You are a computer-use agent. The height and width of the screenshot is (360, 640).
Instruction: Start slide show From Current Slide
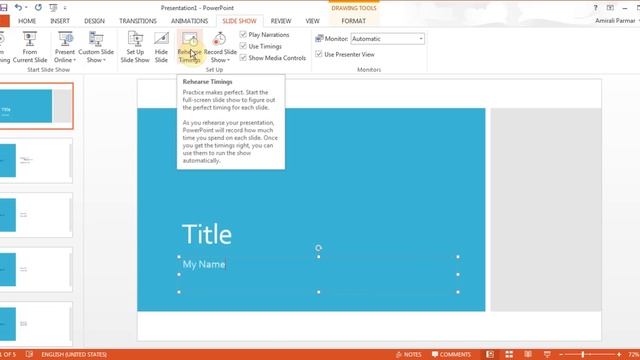pyautogui.click(x=30, y=47)
